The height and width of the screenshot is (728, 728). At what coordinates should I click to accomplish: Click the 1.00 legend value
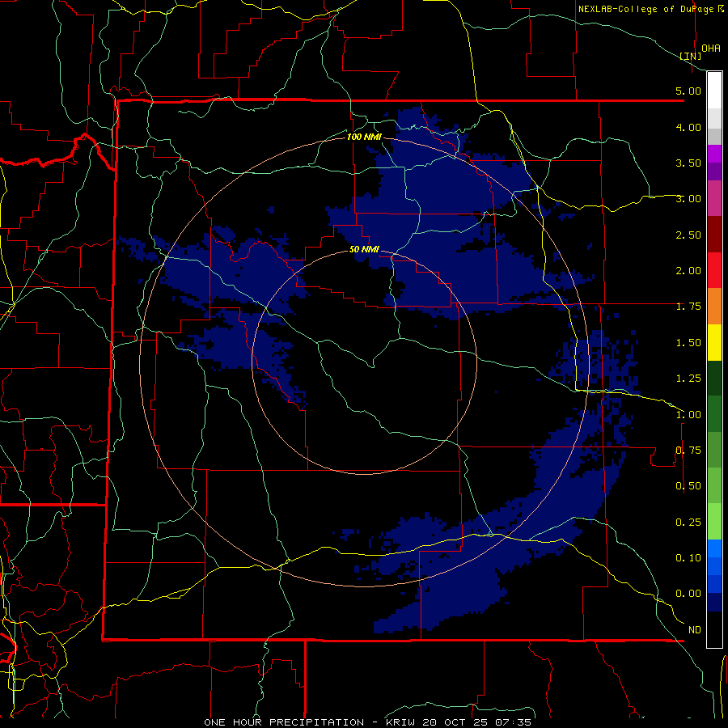pos(688,415)
